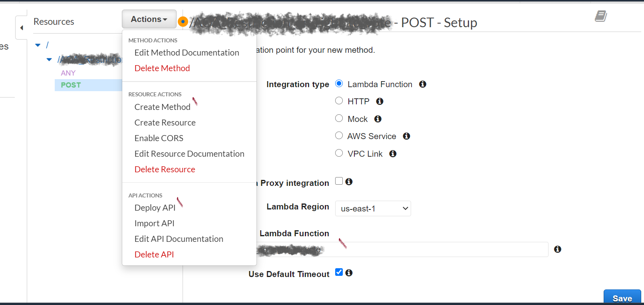
Task: Click info icon beside AWS Service
Action: pyautogui.click(x=407, y=136)
